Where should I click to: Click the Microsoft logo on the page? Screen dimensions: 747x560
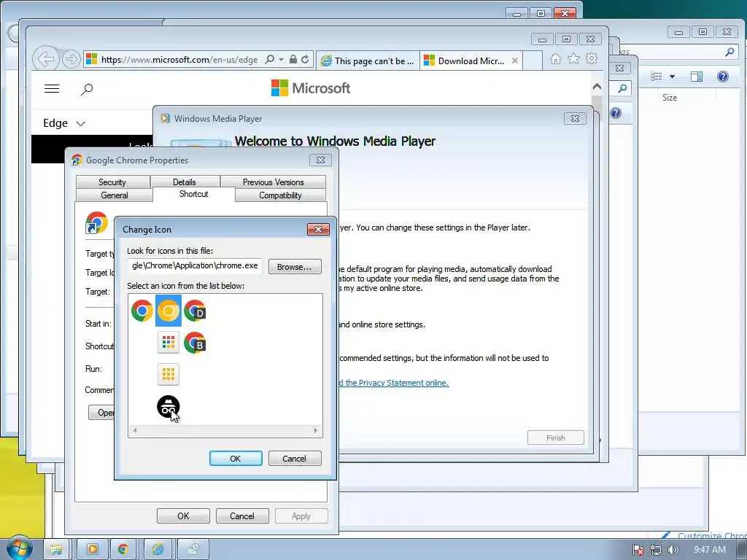tap(311, 88)
